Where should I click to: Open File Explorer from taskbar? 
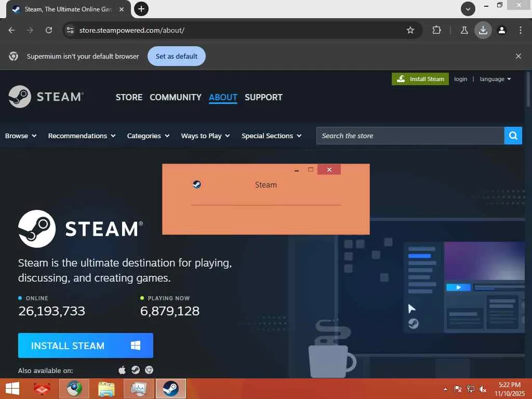coord(107,389)
